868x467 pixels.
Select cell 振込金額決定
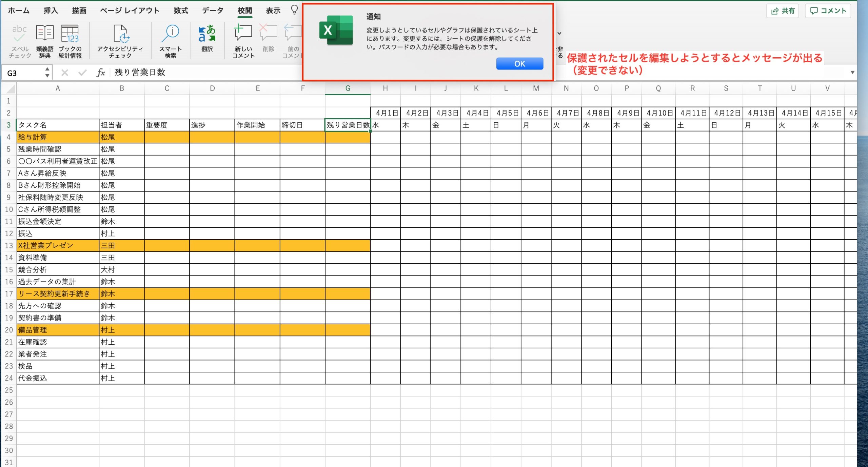58,221
